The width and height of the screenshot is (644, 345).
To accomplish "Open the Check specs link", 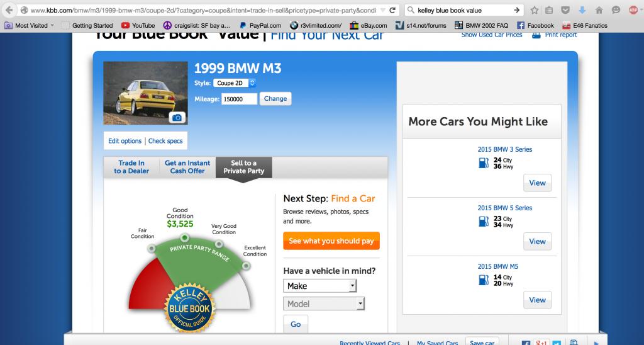I will pyautogui.click(x=165, y=141).
